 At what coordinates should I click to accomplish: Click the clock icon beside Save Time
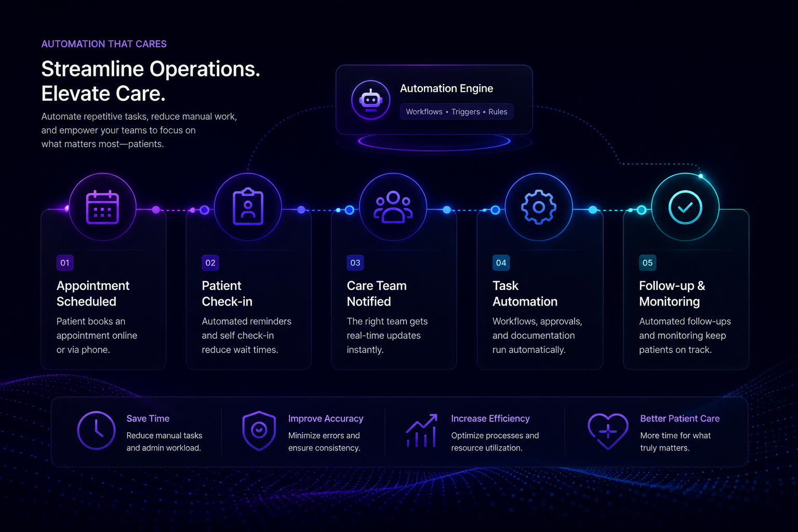click(96, 431)
